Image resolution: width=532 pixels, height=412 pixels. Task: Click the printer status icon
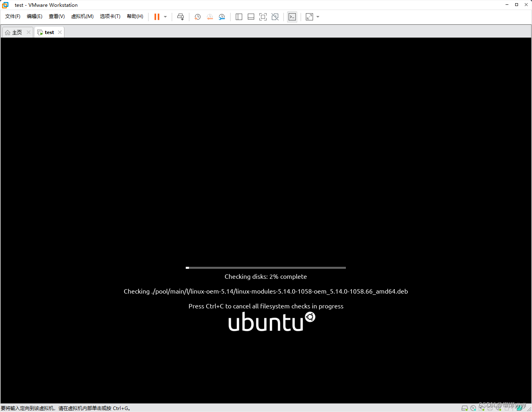490,408
